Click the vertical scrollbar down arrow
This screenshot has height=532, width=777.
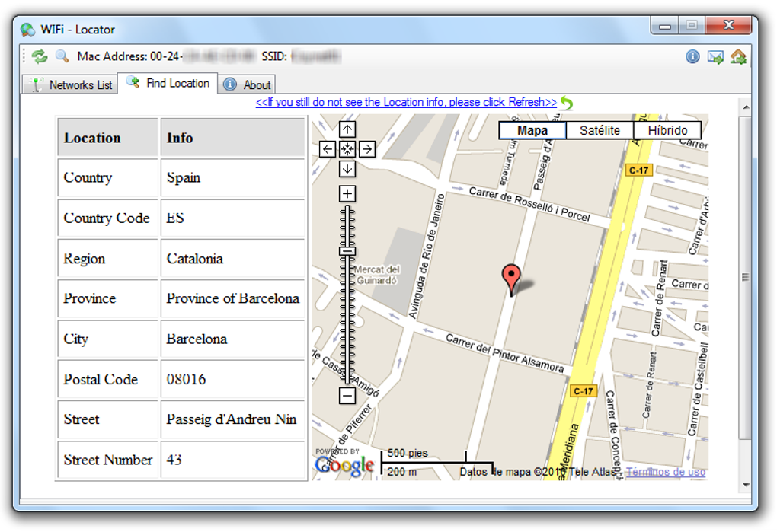pos(746,485)
